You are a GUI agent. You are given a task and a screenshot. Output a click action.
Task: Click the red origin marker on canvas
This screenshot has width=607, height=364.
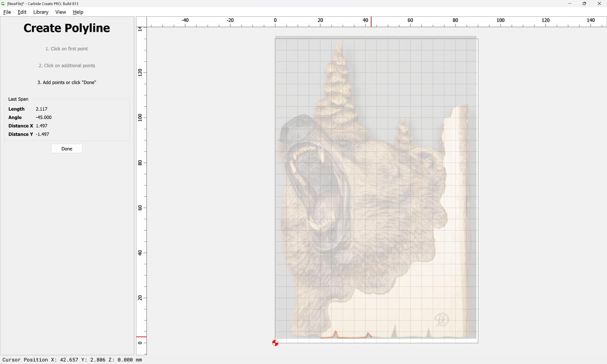tap(275, 343)
